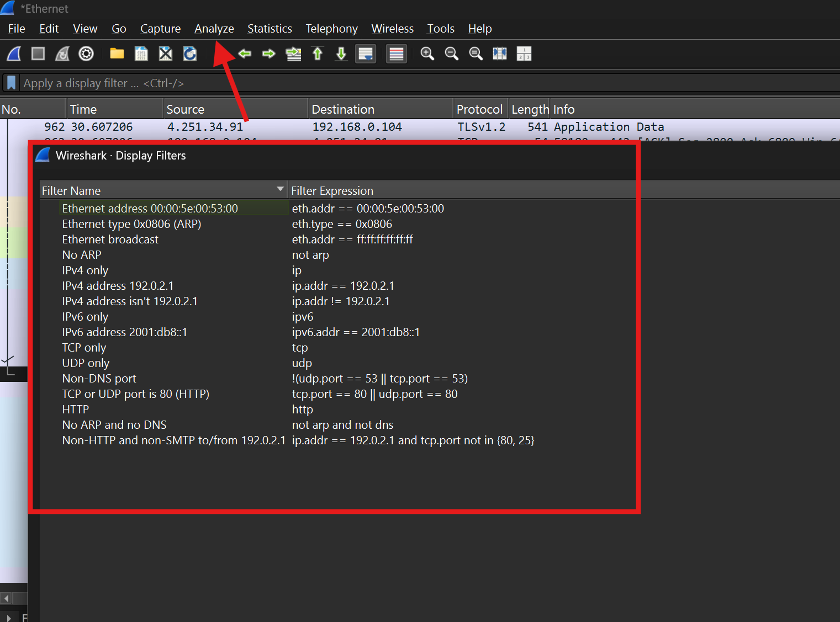Image resolution: width=840 pixels, height=622 pixels.
Task: Open the Tools menu
Action: [441, 29]
